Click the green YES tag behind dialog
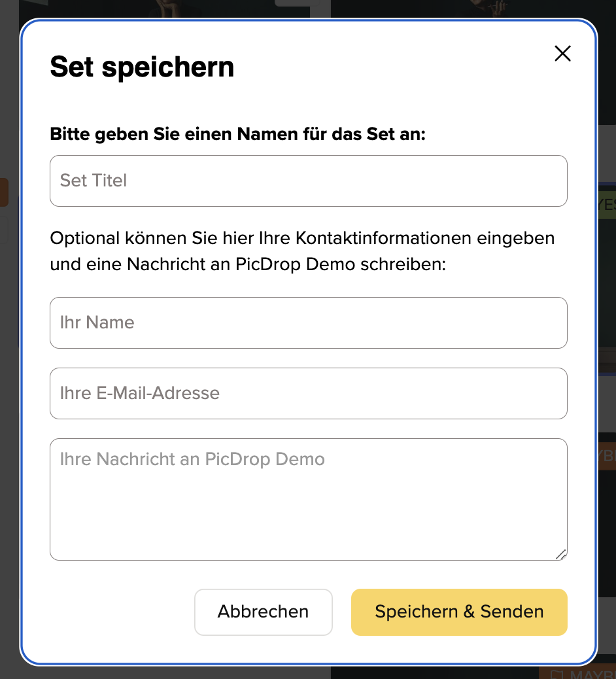This screenshot has width=616, height=679. click(x=607, y=204)
